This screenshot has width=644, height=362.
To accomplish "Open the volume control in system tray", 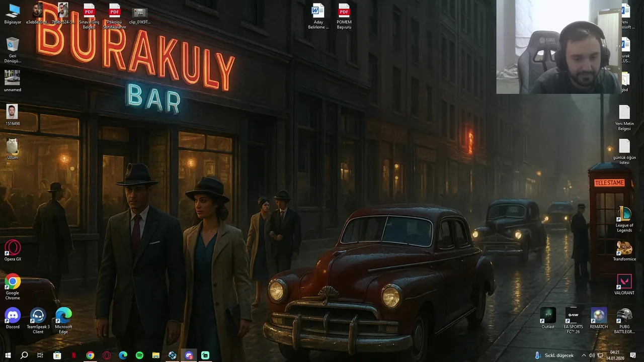I will click(592, 355).
